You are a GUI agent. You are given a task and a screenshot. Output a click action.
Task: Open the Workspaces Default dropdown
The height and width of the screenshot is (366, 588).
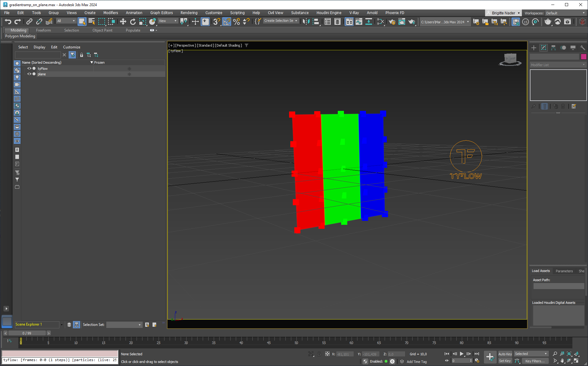tap(565, 13)
